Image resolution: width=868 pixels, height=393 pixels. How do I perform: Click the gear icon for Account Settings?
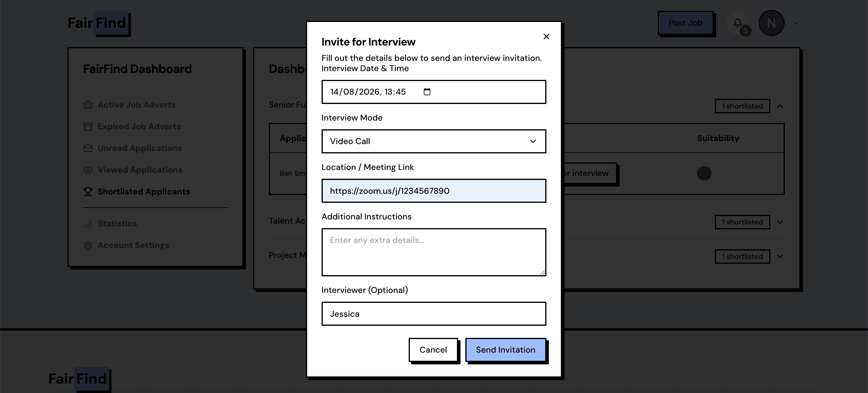point(88,245)
